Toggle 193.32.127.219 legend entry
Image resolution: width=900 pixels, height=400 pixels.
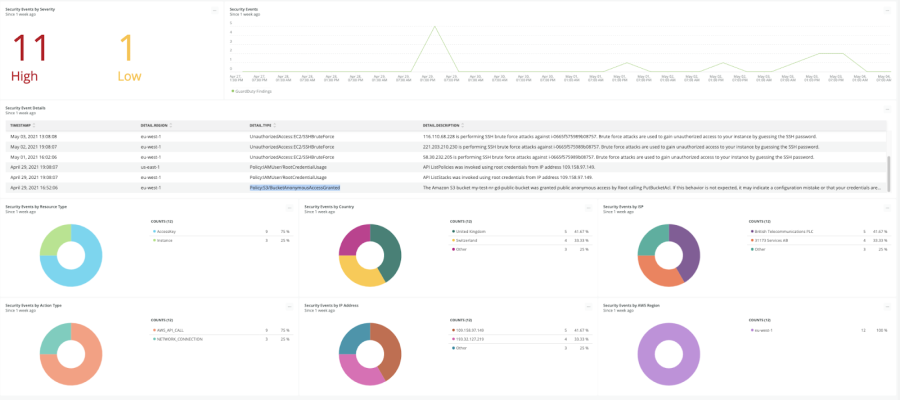coord(468,339)
